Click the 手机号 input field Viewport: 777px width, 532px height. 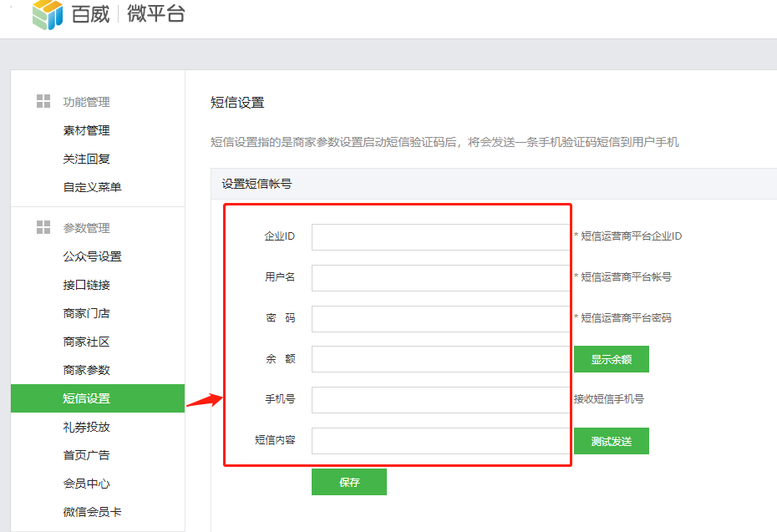[440, 400]
